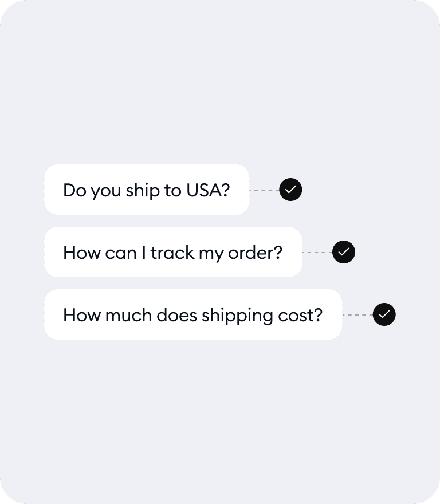Viewport: 440px width, 504px height.
Task: Click the checkmark next to the track order question
Action: 344,252
